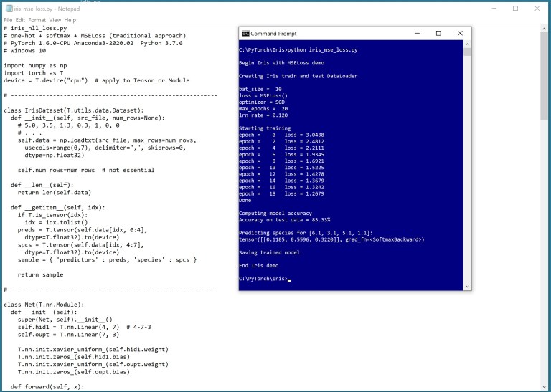Screen dimensions: 551x392
Task: Click the 'class IrisDataset(T.utils.data.Dataset):' line
Action: tap(74, 110)
